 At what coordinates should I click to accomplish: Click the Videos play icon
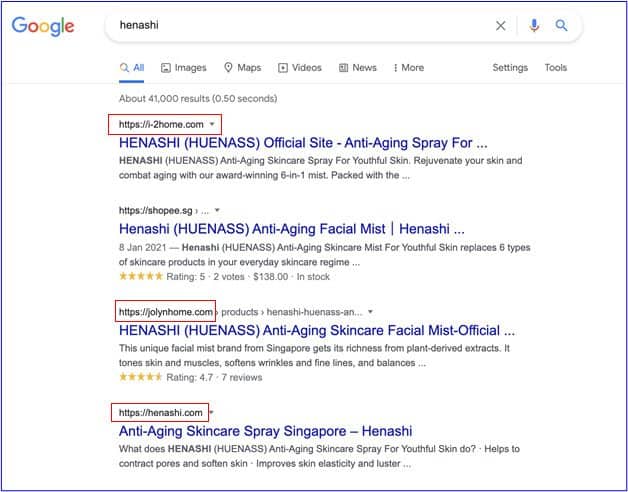tap(283, 68)
